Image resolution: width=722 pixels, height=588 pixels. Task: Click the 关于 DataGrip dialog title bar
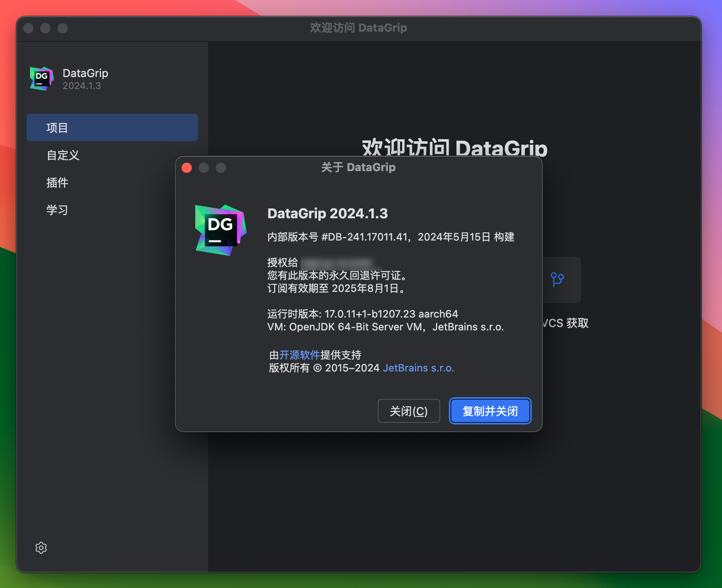[x=358, y=167]
